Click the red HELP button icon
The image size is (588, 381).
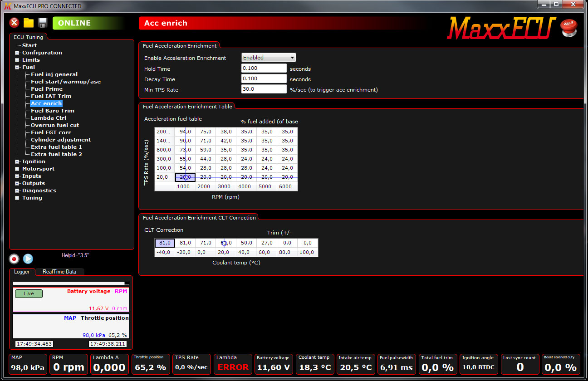coord(568,28)
